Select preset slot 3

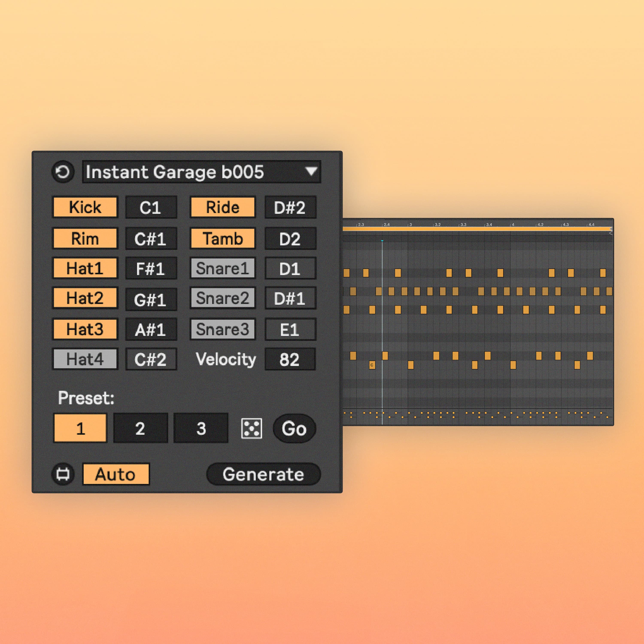pyautogui.click(x=201, y=428)
